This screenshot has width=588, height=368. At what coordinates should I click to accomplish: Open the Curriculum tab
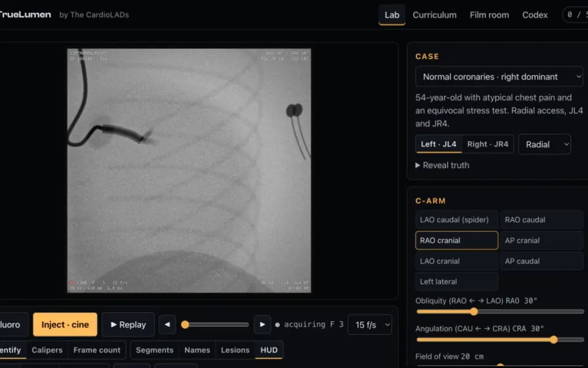(435, 15)
